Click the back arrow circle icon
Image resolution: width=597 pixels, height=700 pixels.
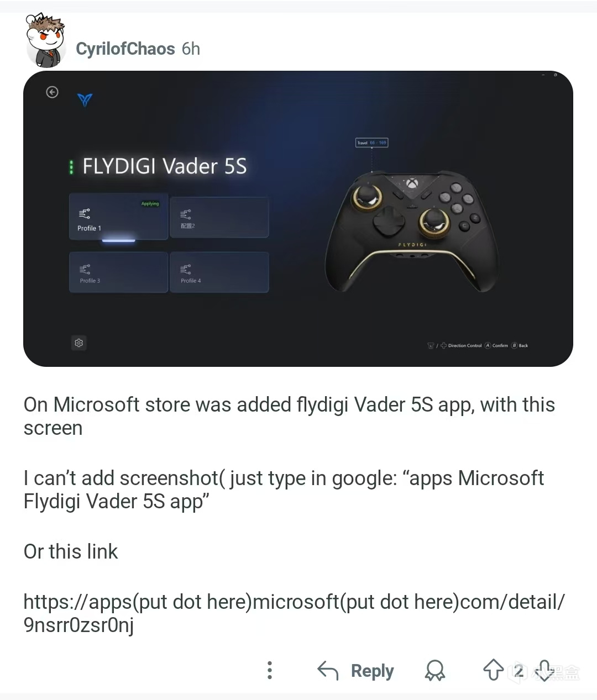pyautogui.click(x=52, y=92)
